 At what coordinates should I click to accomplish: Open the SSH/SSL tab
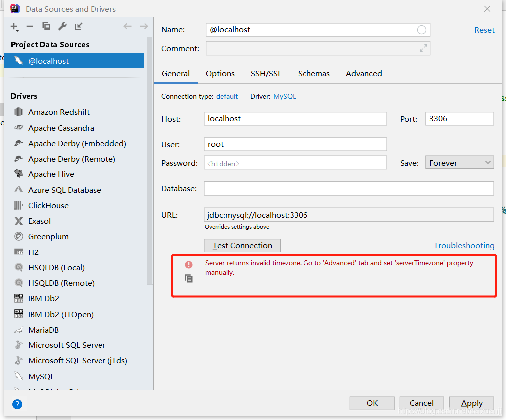pyautogui.click(x=266, y=74)
